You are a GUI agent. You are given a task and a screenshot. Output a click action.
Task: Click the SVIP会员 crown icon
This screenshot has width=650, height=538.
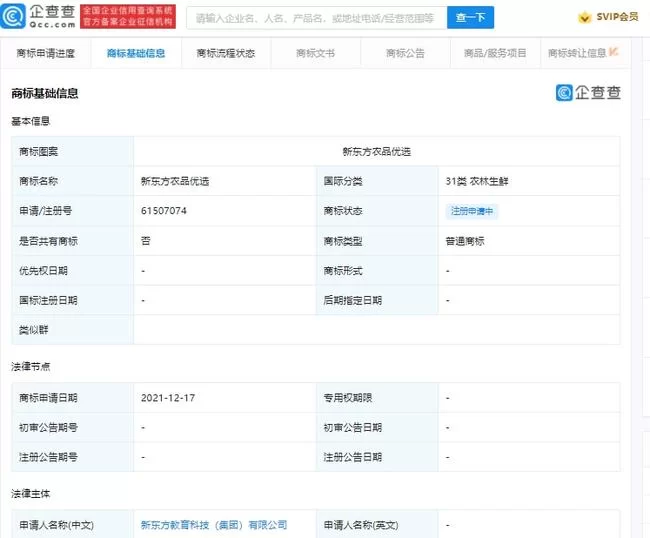(585, 18)
